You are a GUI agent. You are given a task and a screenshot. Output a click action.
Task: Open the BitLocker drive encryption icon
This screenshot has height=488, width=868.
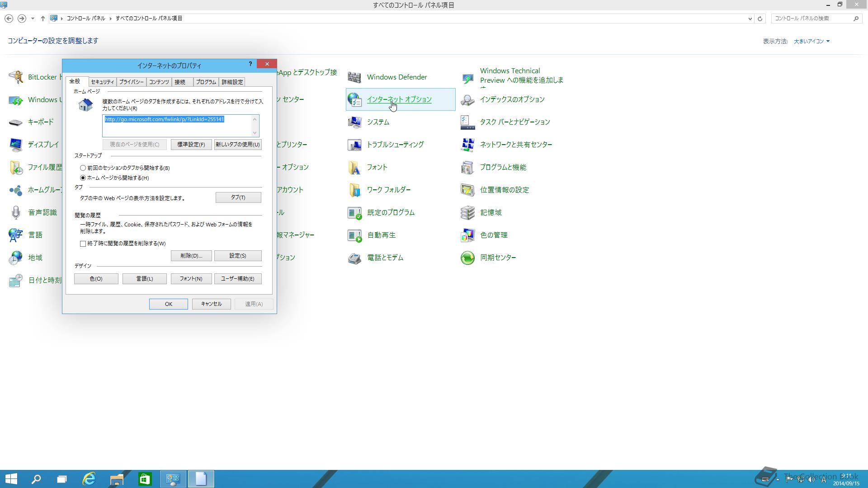(16, 77)
